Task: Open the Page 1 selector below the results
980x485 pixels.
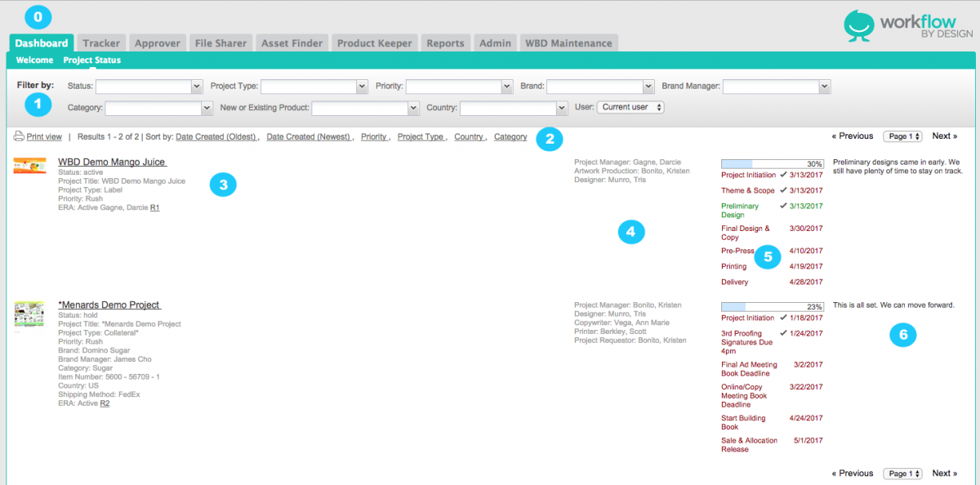Action: tap(902, 474)
